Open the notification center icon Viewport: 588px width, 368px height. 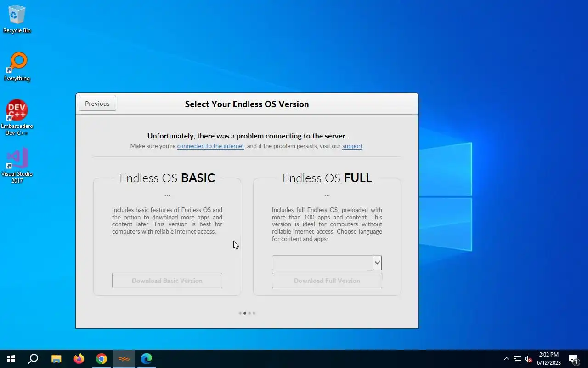pos(574,359)
